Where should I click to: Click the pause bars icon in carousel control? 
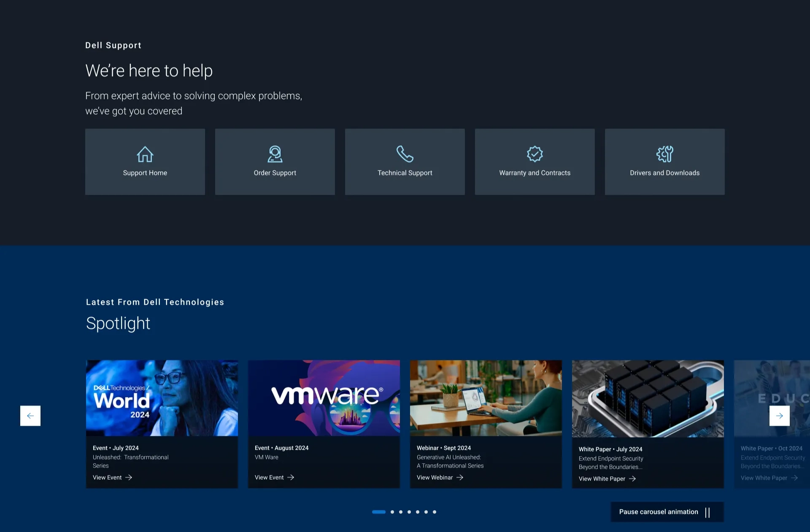[x=707, y=512]
